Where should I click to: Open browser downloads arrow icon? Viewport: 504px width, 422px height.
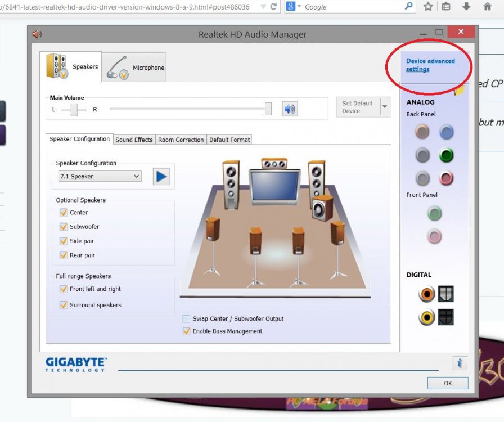pos(467,6)
